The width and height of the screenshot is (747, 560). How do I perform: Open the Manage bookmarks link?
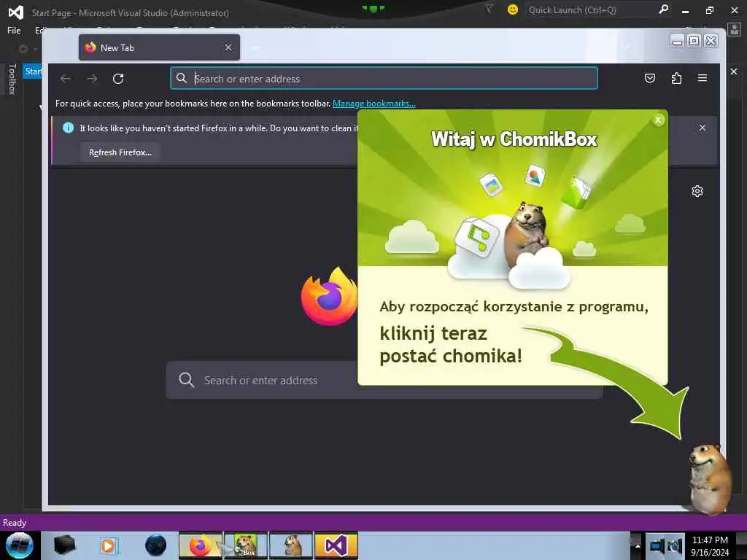coord(374,104)
